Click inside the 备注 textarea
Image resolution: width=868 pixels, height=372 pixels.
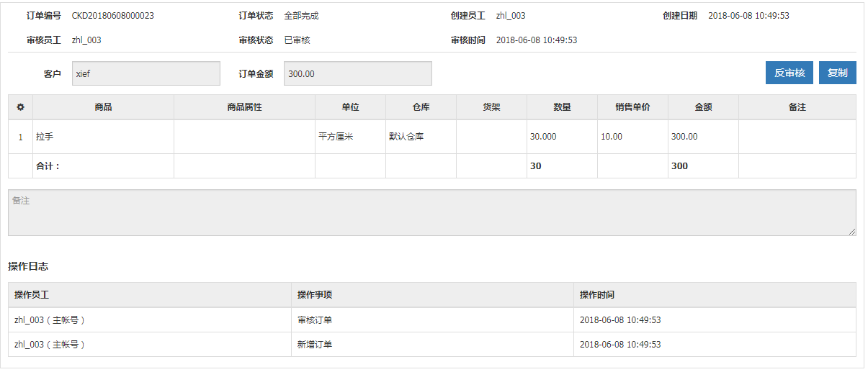(431, 213)
